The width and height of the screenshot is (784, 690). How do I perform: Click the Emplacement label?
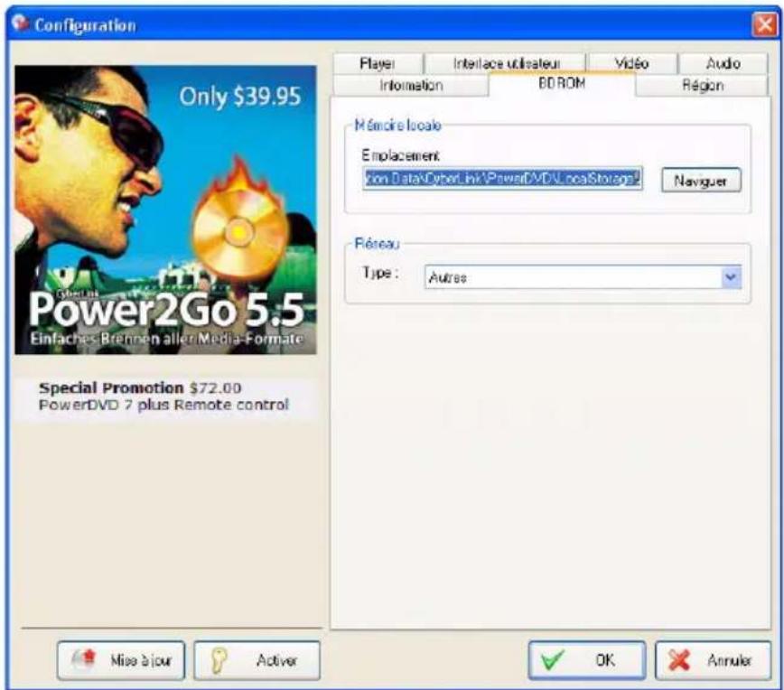tap(400, 155)
